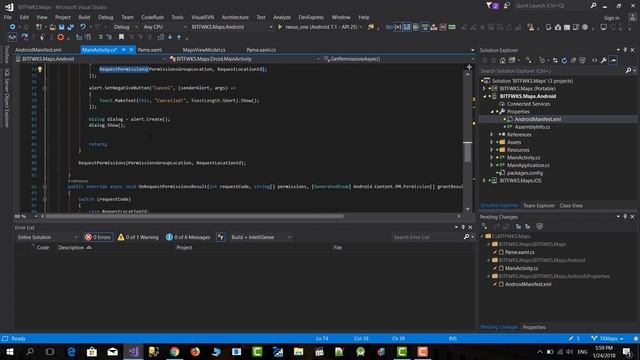Click the Navigate Backward toolbar icon

(x=12, y=27)
